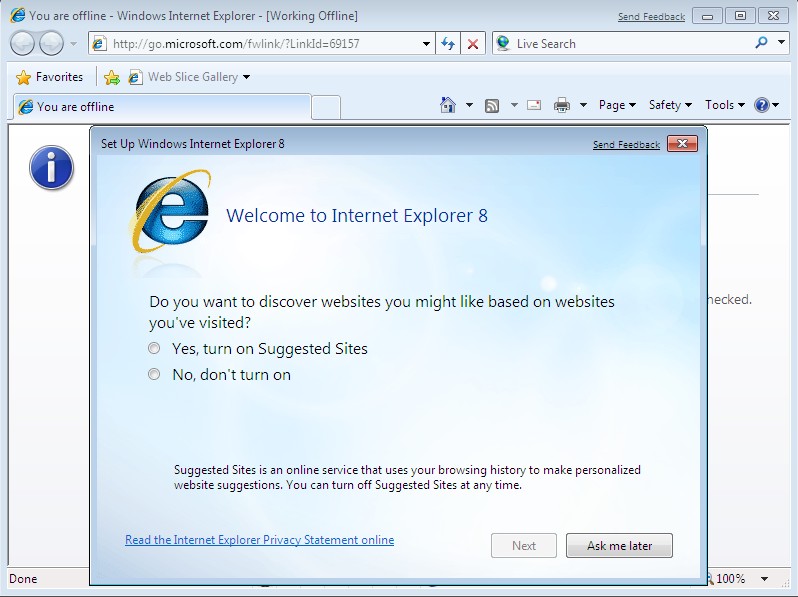Image resolution: width=798 pixels, height=597 pixels.
Task: Click the Read Mail icon
Action: [534, 105]
